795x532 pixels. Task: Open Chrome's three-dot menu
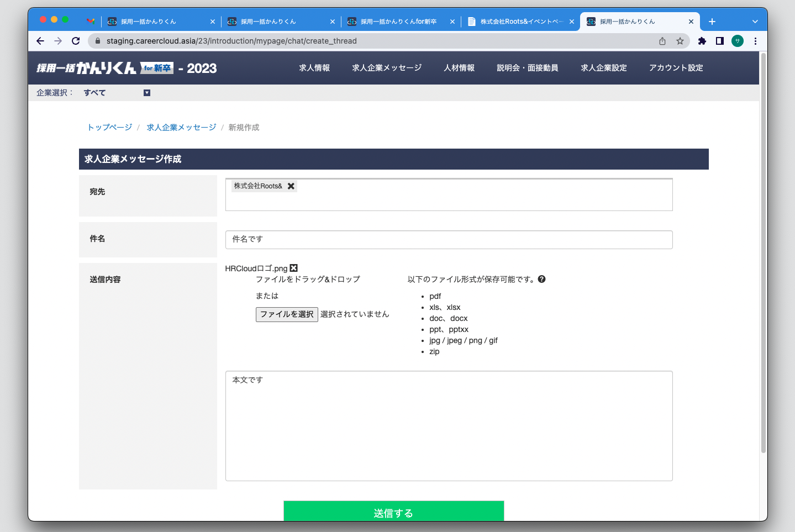(x=755, y=41)
